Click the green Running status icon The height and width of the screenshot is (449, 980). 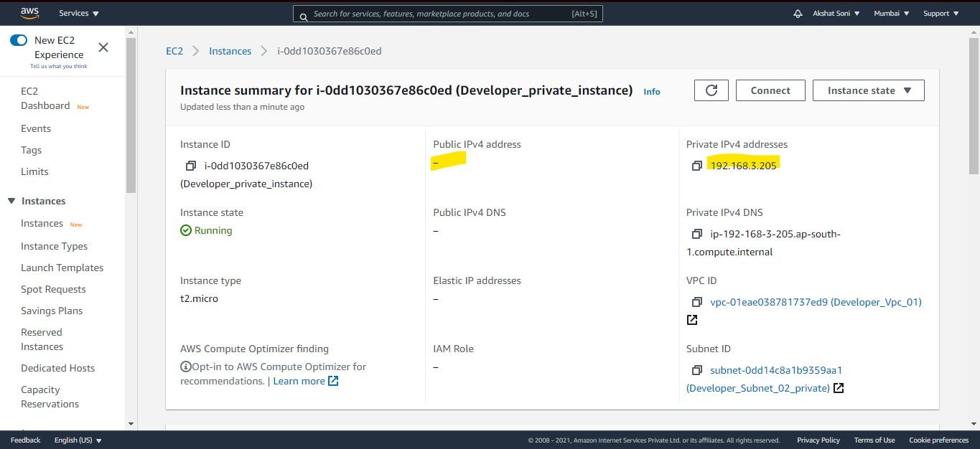(x=186, y=230)
